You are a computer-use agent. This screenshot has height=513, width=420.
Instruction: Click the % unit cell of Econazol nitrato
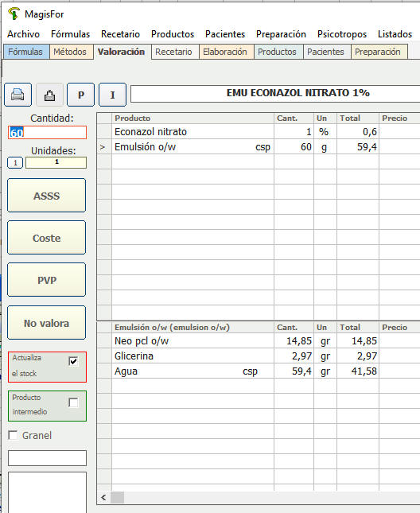[325, 131]
